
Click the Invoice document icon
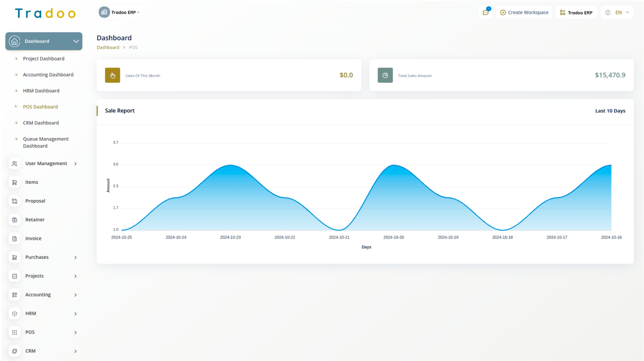(14, 239)
